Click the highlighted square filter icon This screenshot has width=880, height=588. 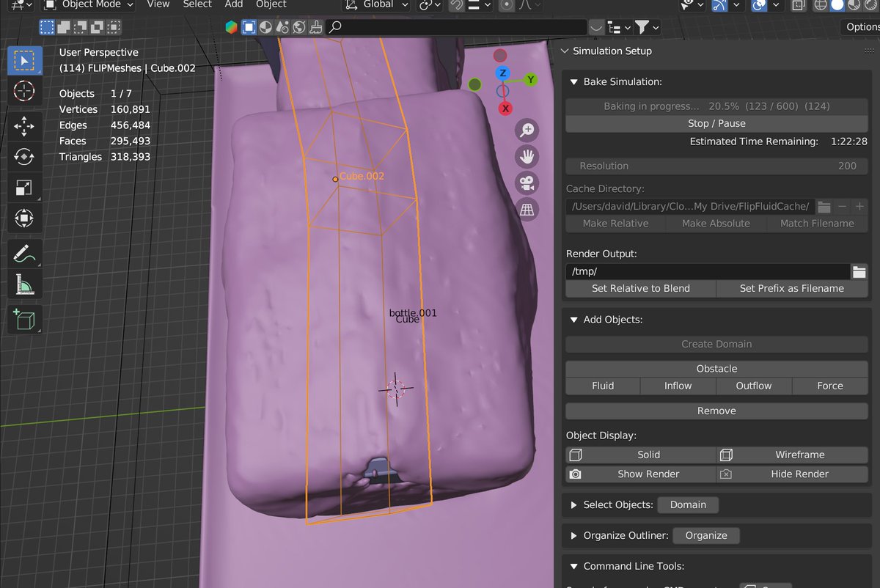point(249,28)
